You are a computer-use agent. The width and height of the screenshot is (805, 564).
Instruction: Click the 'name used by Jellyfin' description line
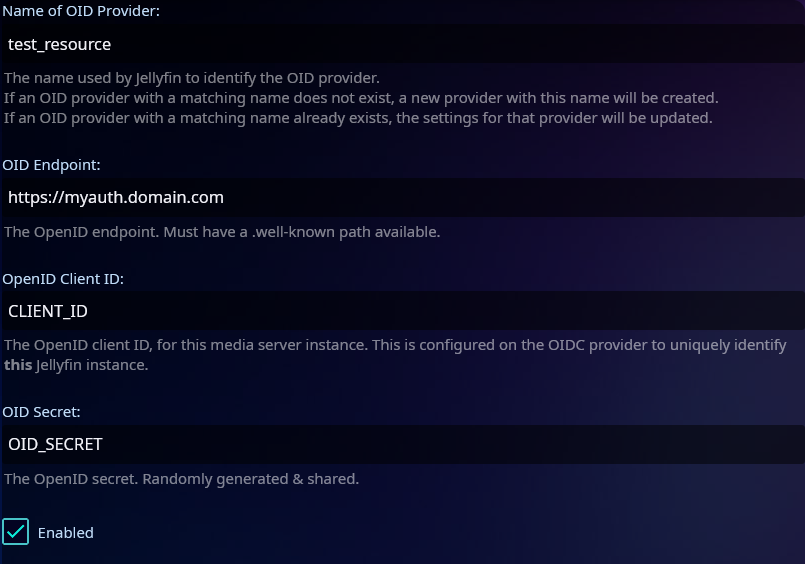tap(192, 78)
